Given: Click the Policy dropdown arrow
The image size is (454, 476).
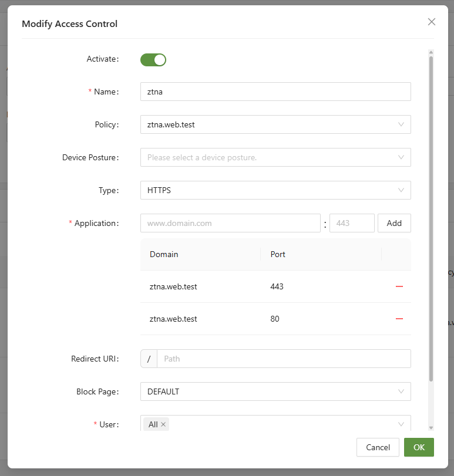Looking at the screenshot, I should pyautogui.click(x=401, y=124).
